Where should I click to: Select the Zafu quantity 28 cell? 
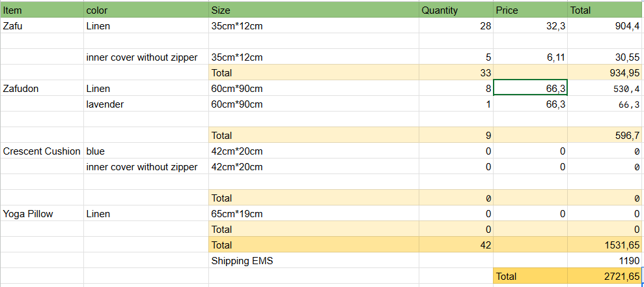point(456,25)
